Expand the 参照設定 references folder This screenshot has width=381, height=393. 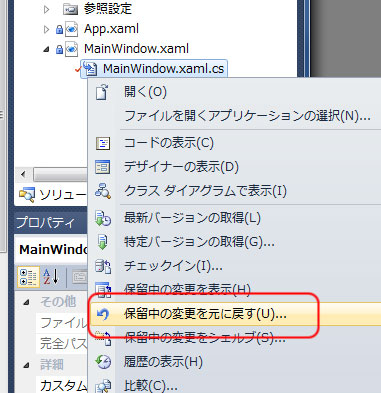click(x=46, y=9)
